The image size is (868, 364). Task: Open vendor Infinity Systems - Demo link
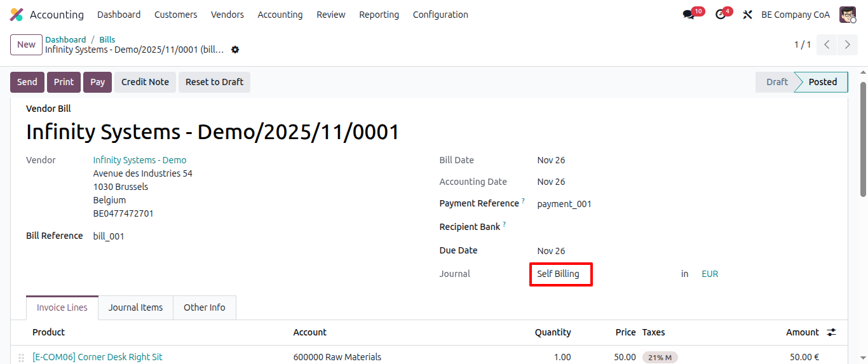point(140,160)
